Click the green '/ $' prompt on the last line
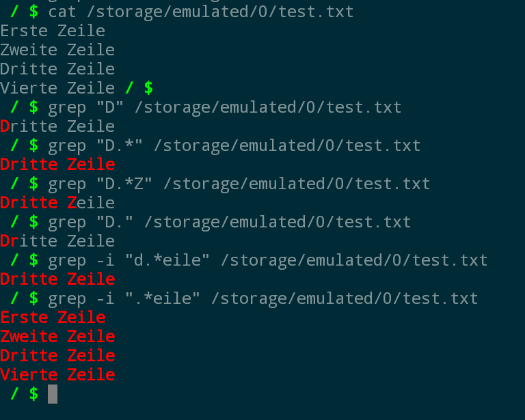Screen dimensions: 525x420 24,394
